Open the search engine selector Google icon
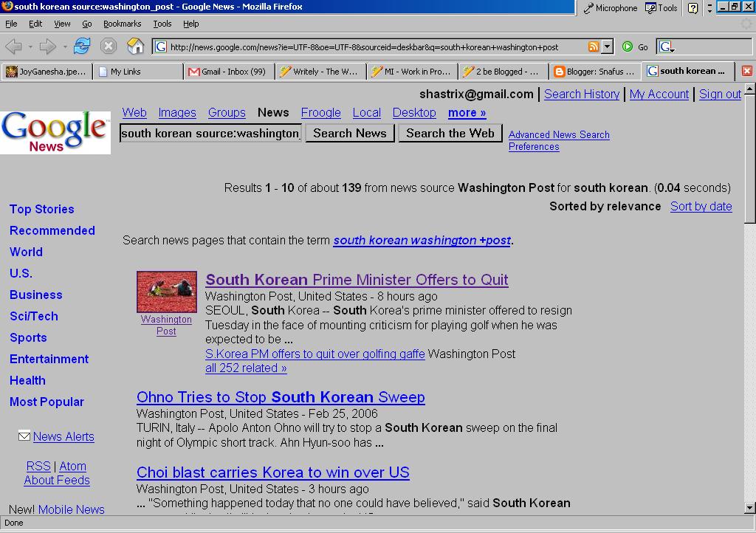756x533 pixels. pyautogui.click(x=667, y=47)
